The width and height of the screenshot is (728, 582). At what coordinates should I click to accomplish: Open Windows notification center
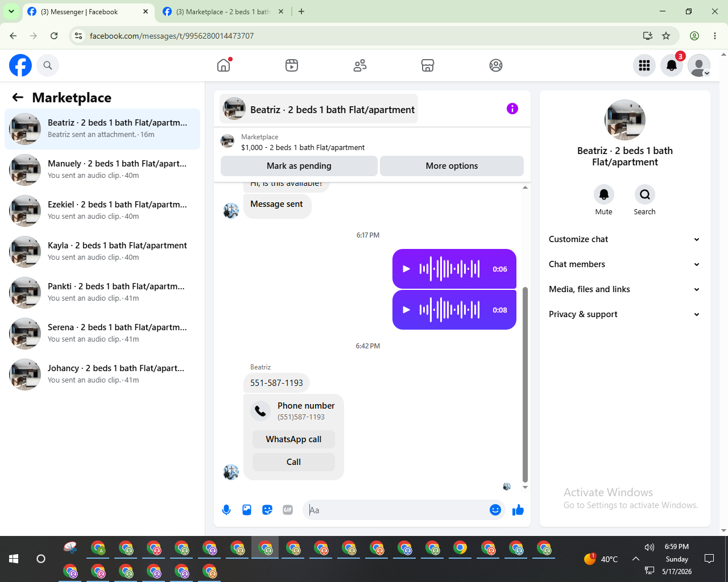point(709,559)
